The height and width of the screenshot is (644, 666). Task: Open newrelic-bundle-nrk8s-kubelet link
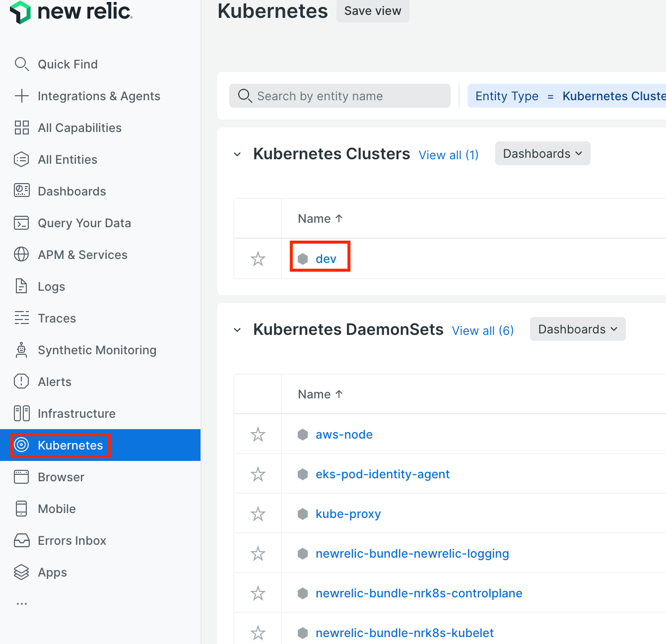coord(404,633)
